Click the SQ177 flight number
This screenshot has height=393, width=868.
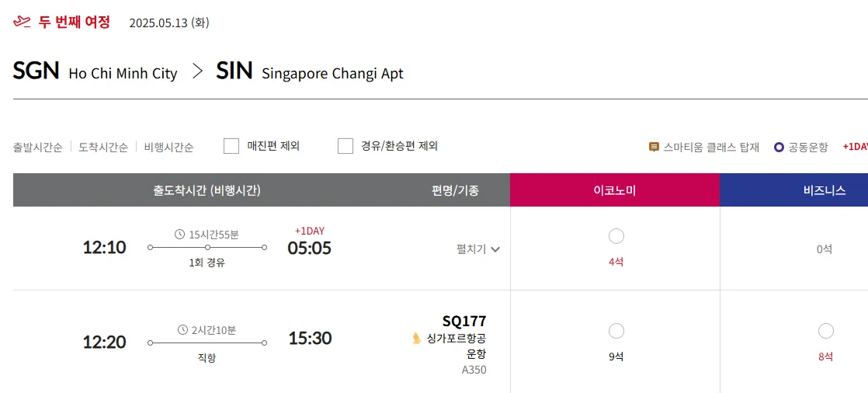coord(464,322)
